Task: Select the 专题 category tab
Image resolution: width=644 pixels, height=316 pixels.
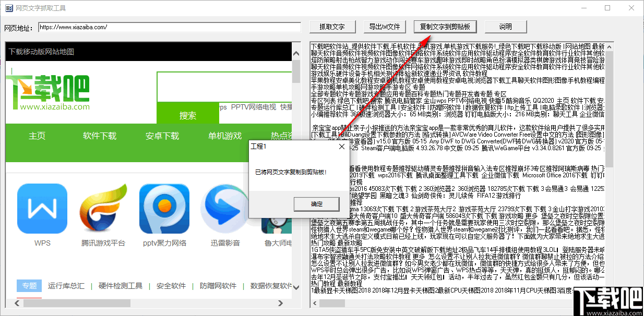Action: (x=29, y=286)
